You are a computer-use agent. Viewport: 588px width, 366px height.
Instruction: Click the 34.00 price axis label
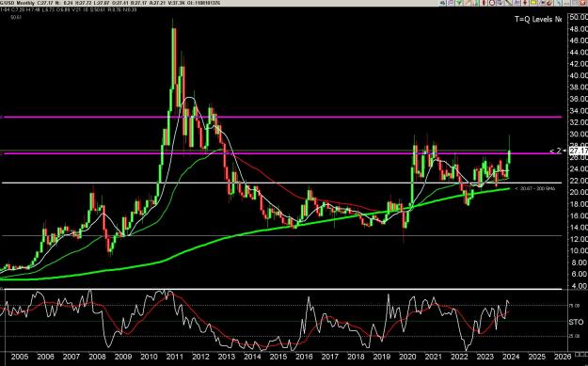[579, 111]
